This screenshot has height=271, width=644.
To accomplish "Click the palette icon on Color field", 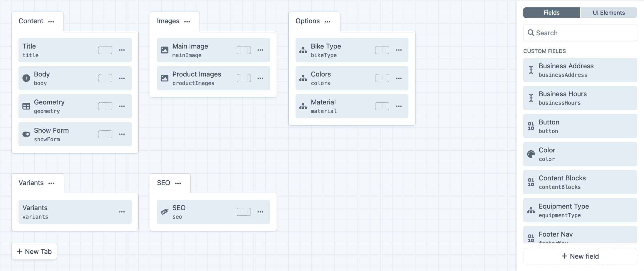I will pos(531,154).
